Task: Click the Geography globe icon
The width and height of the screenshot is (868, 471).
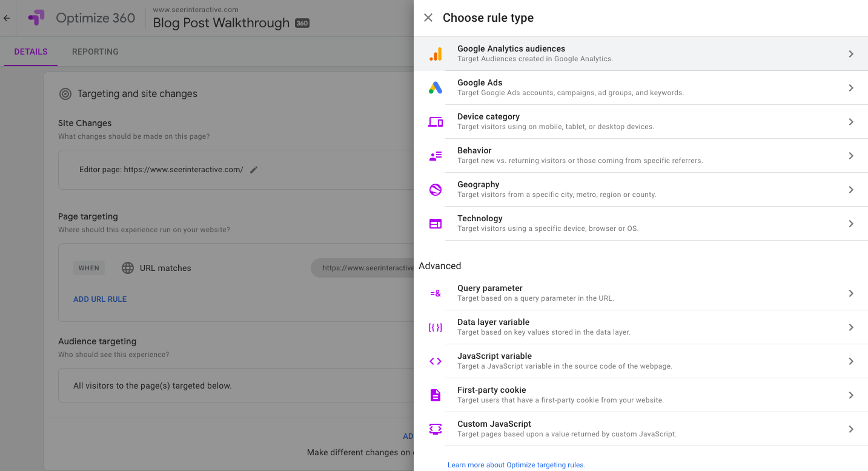Action: coord(436,190)
